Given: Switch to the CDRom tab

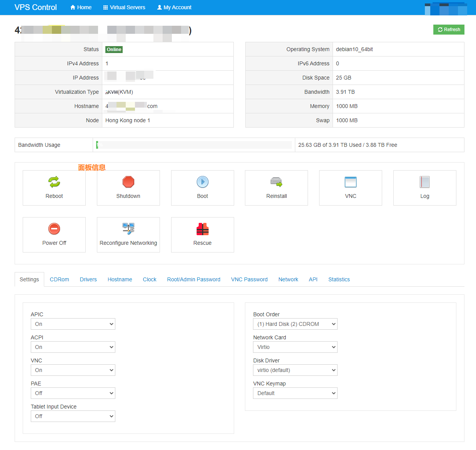Looking at the screenshot, I should coord(60,279).
